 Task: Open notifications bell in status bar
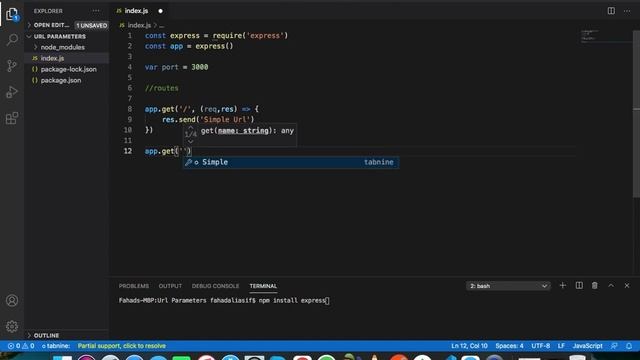(x=629, y=346)
